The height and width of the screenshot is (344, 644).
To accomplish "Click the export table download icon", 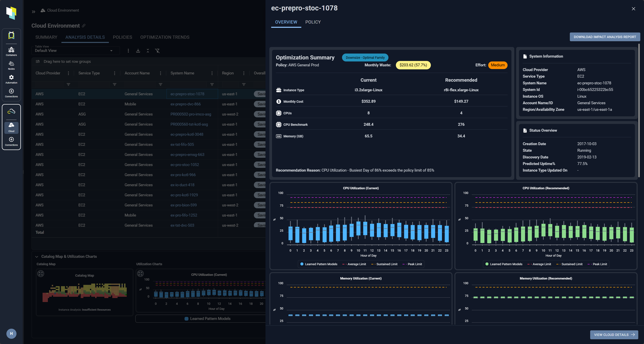I will [138, 51].
